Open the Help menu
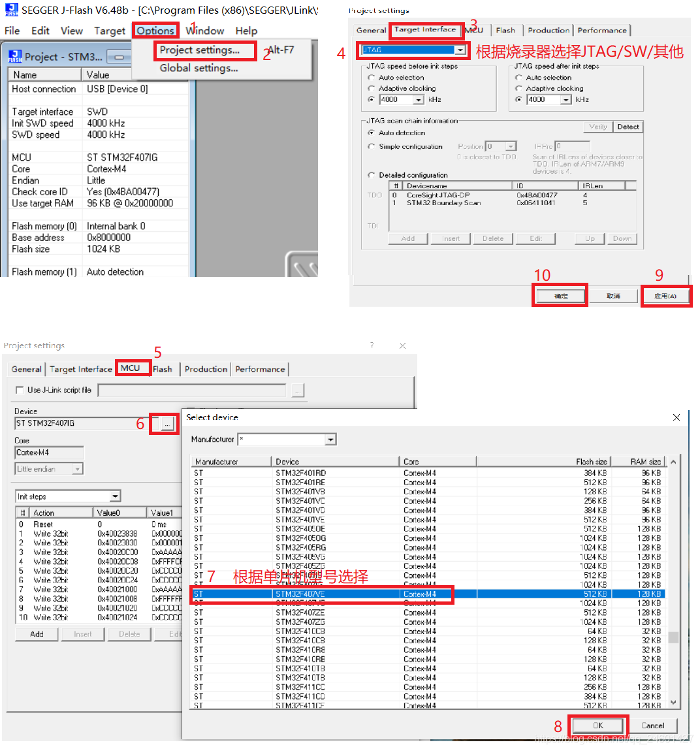Viewport: 700px width, 751px height. (246, 31)
